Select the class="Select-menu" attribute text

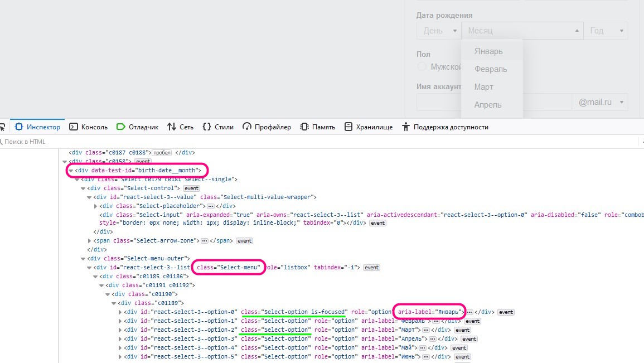229,267
